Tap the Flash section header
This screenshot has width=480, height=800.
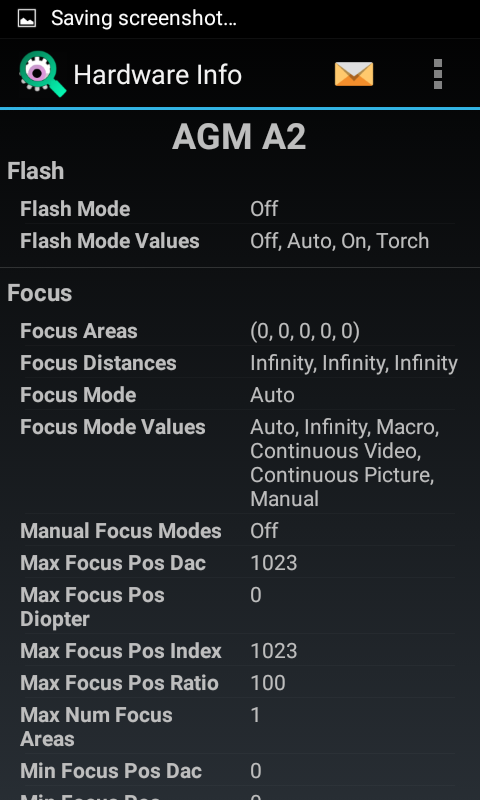click(x=36, y=171)
